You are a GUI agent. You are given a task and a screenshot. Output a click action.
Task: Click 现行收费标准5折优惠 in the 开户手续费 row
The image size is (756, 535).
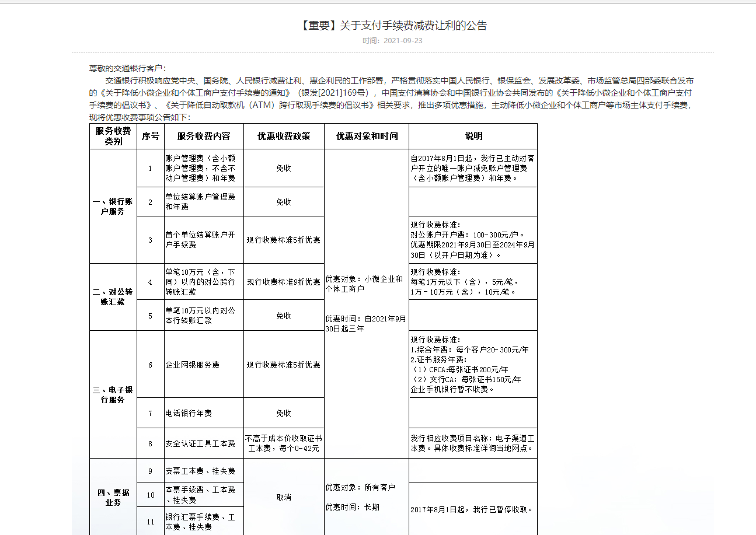pos(284,240)
